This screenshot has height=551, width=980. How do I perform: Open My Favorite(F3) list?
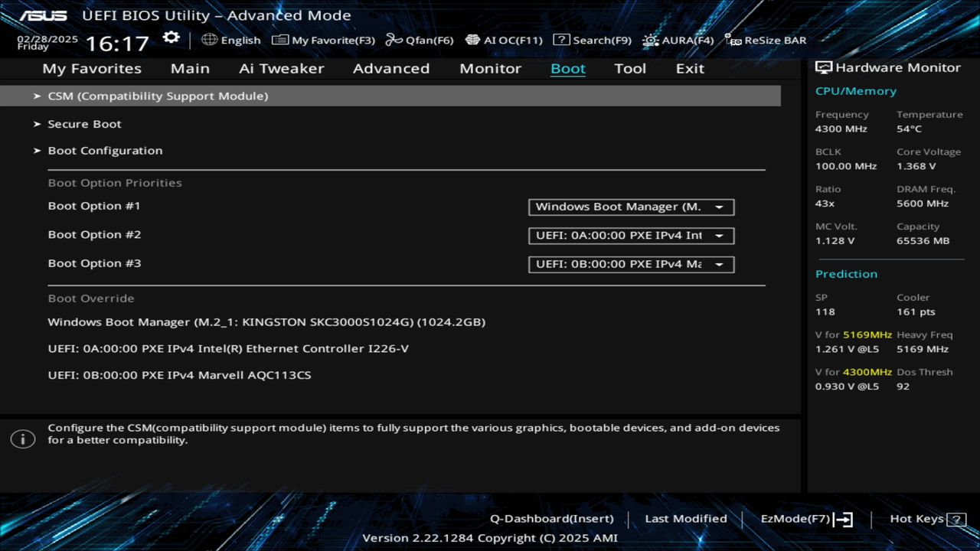click(324, 40)
